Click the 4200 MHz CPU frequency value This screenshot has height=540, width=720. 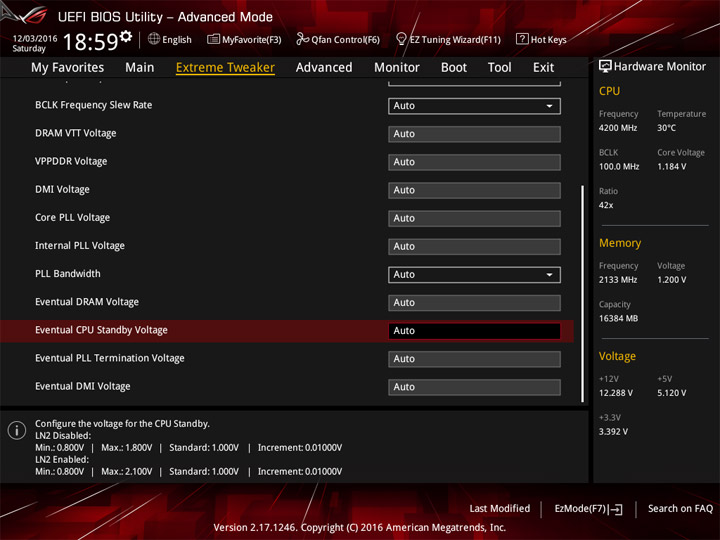618,128
